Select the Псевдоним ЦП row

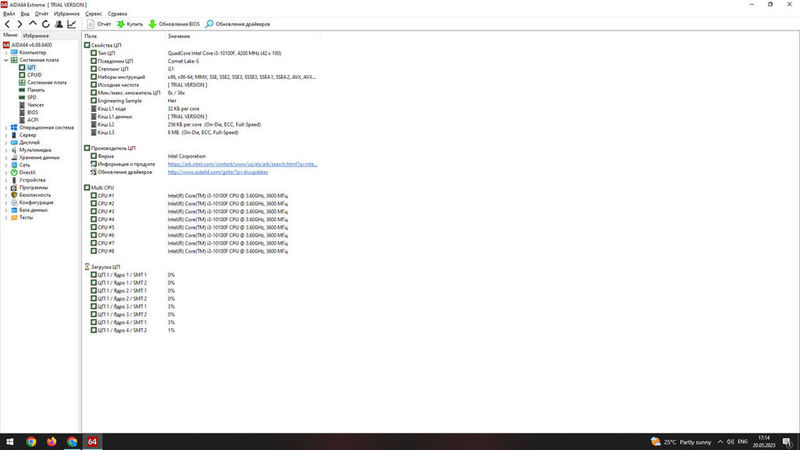pyautogui.click(x=202, y=61)
